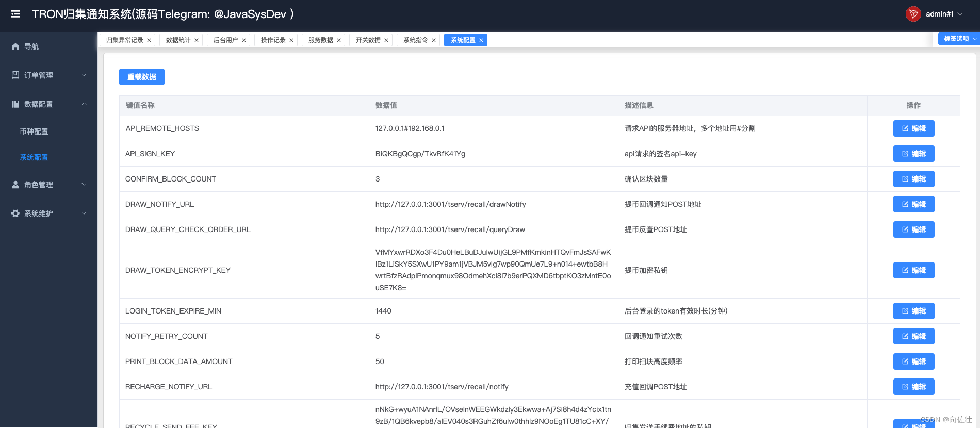The image size is (980, 428).
Task: Select the value 127.0.0.1#192.168.0.1
Action: [410, 128]
